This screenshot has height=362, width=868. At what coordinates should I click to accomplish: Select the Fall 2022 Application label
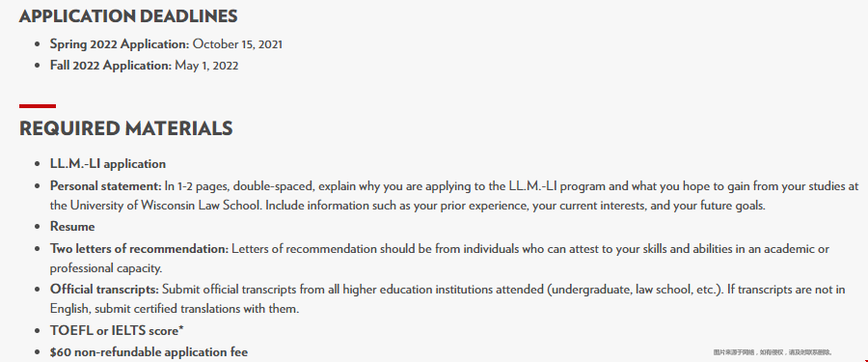pyautogui.click(x=111, y=66)
